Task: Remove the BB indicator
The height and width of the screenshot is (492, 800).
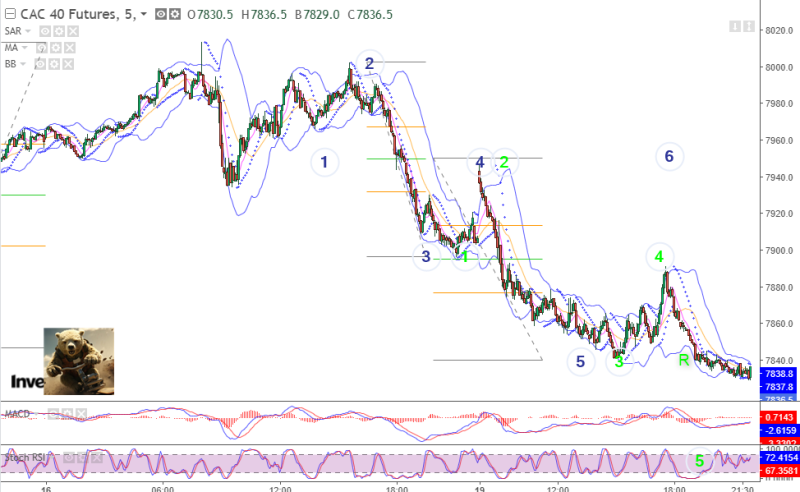Action: pos(68,64)
